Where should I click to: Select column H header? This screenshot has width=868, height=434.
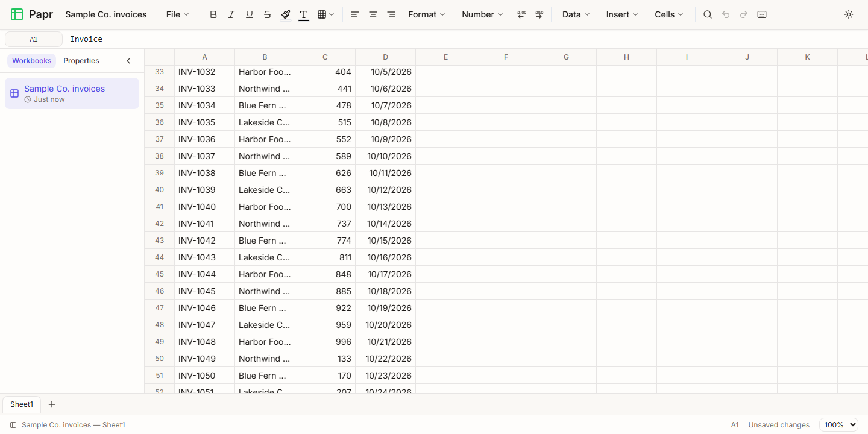click(627, 57)
